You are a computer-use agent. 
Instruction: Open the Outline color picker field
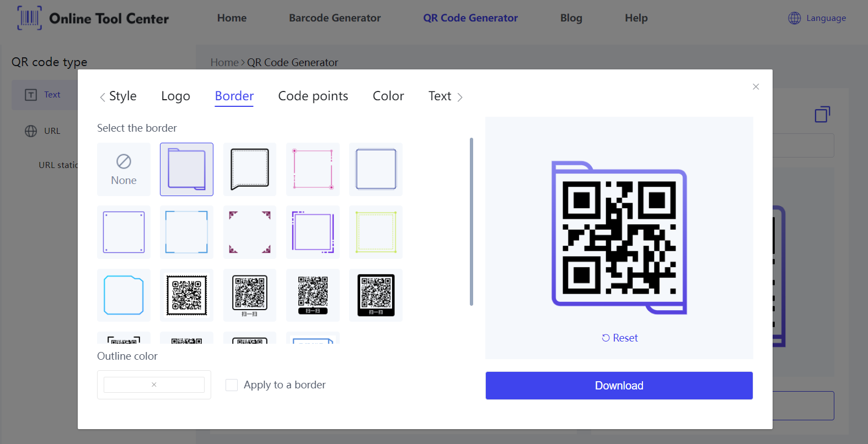[x=154, y=385]
